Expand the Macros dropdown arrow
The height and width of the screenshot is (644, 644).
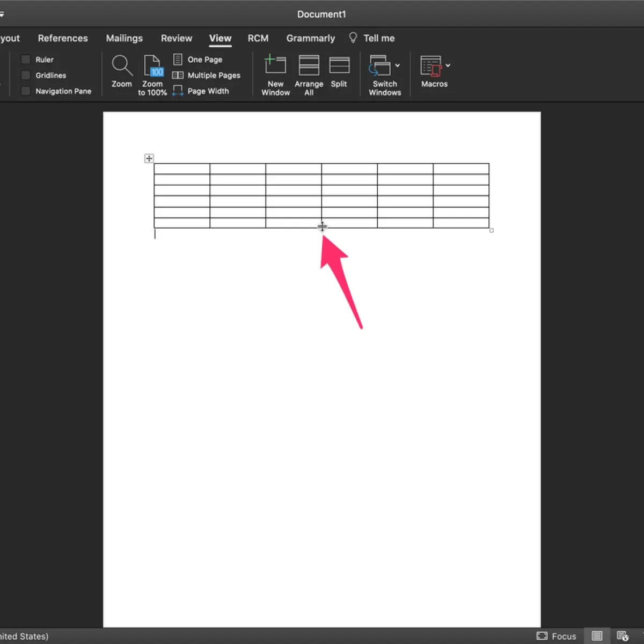[x=448, y=65]
